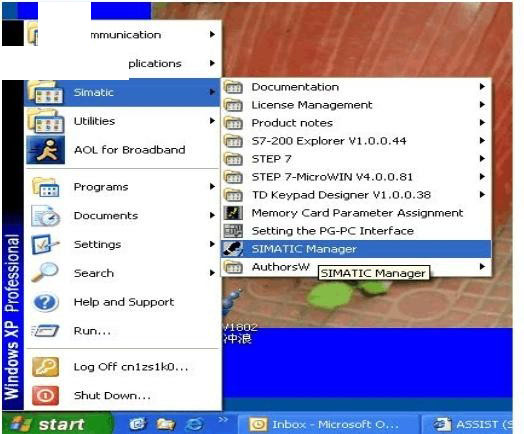This screenshot has width=524, height=434.
Task: Click the Log Off key icon
Action: [x=45, y=367]
